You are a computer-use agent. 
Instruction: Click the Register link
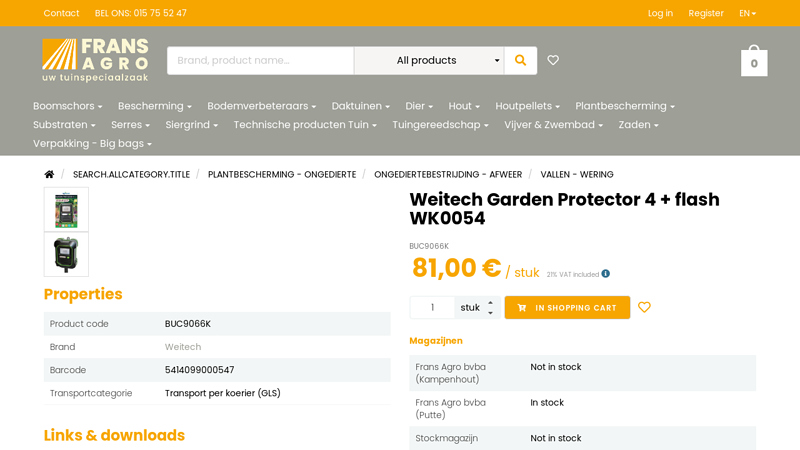pos(706,13)
